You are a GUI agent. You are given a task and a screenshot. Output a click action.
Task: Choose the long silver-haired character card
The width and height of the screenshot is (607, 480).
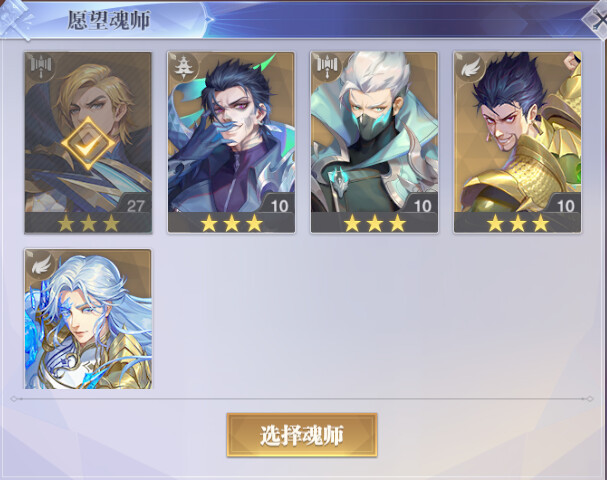[88, 319]
